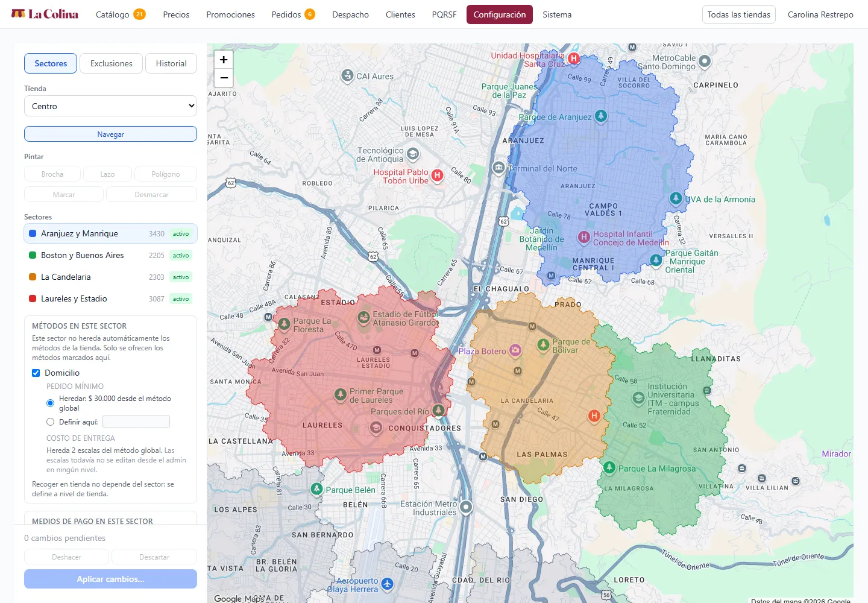Open the Catálogo menu
The height and width of the screenshot is (603, 868).
(x=120, y=14)
